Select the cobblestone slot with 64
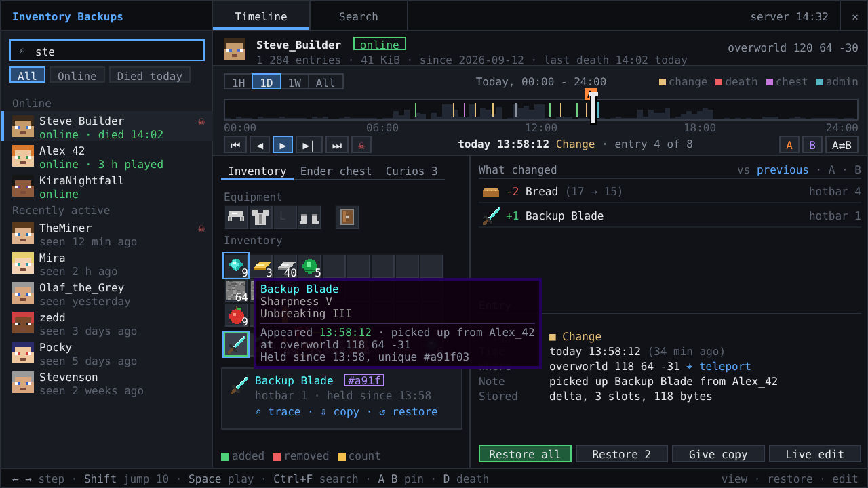The height and width of the screenshot is (488, 868). tap(237, 291)
